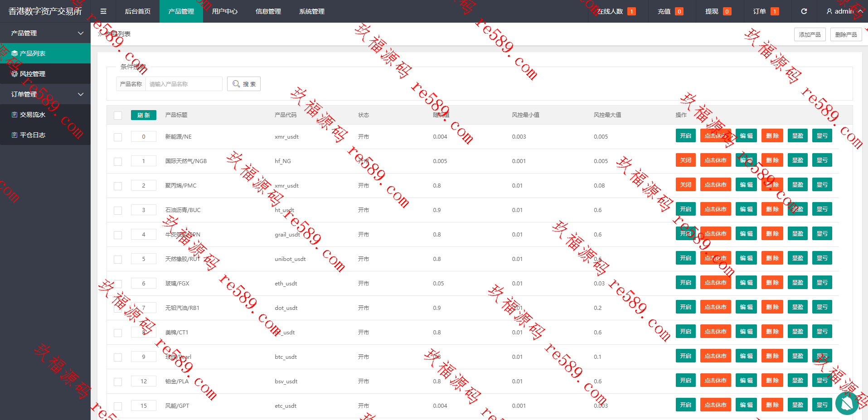Click the 充值 notification badge

[x=679, y=11]
